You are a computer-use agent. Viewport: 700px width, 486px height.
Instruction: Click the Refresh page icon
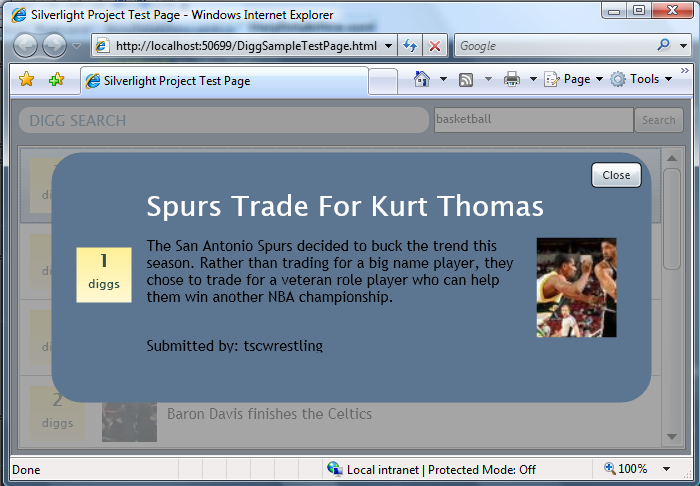tap(410, 46)
